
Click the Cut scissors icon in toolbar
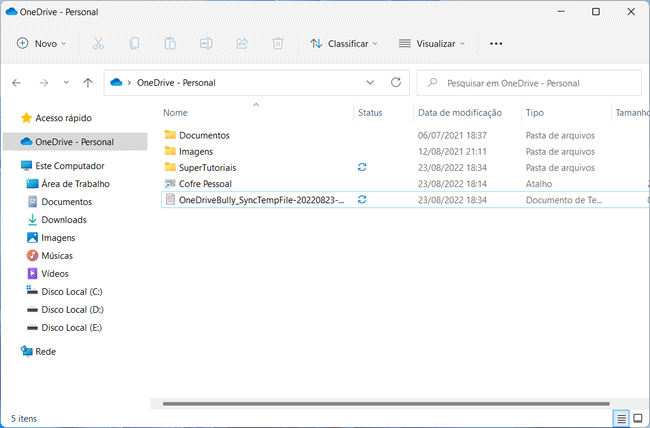tap(98, 44)
